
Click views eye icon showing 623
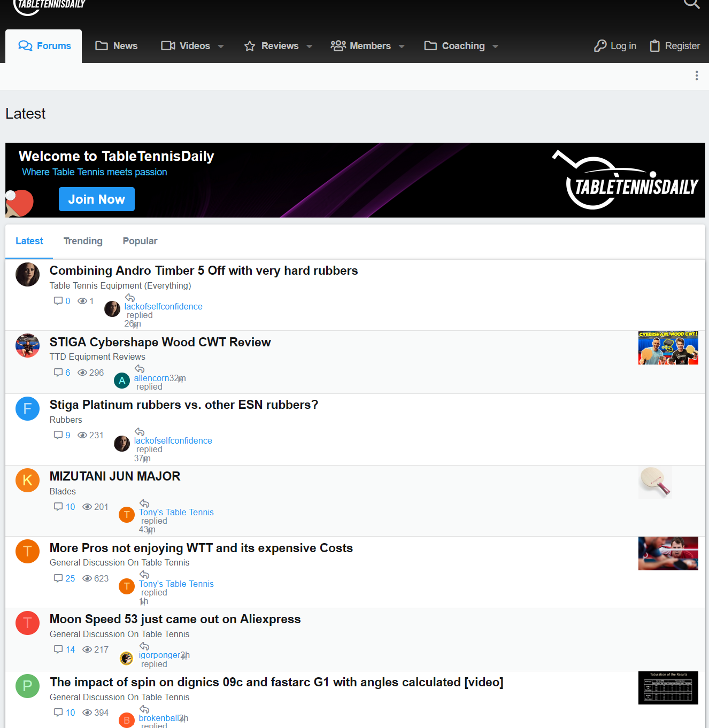click(87, 578)
